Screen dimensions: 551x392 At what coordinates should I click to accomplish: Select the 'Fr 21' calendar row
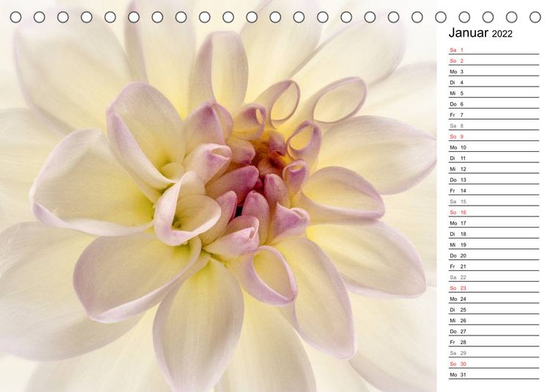tap(494, 266)
